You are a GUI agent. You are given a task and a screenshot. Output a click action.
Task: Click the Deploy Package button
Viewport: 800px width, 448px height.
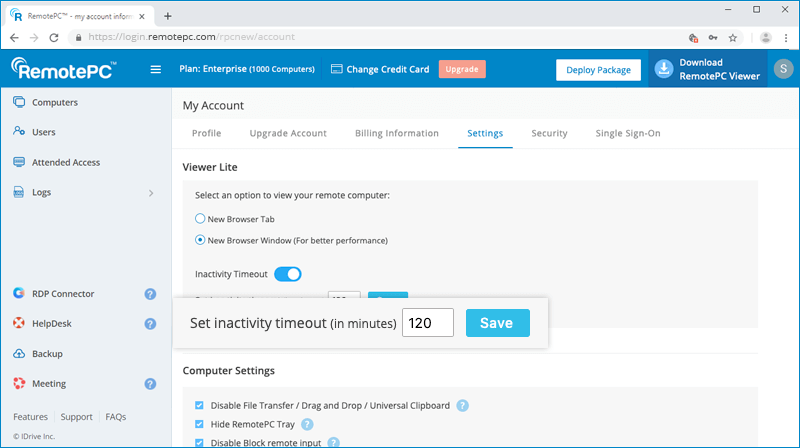[x=598, y=70]
